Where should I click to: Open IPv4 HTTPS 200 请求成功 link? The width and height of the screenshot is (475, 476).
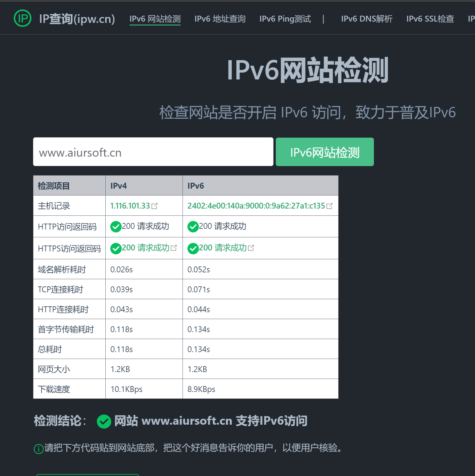(146, 248)
